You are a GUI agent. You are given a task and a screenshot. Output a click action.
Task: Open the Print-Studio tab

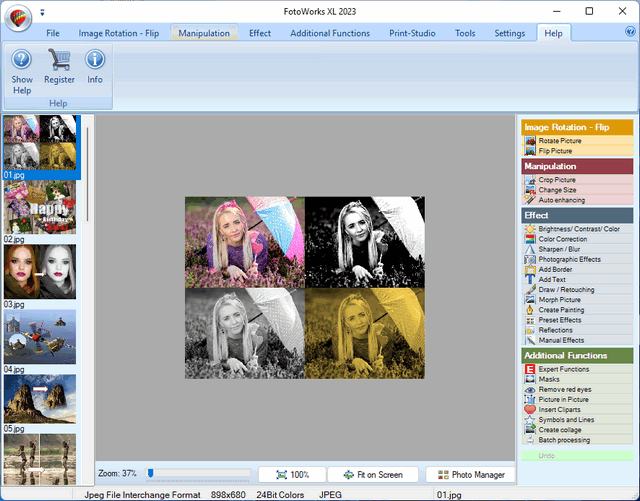[x=412, y=33]
